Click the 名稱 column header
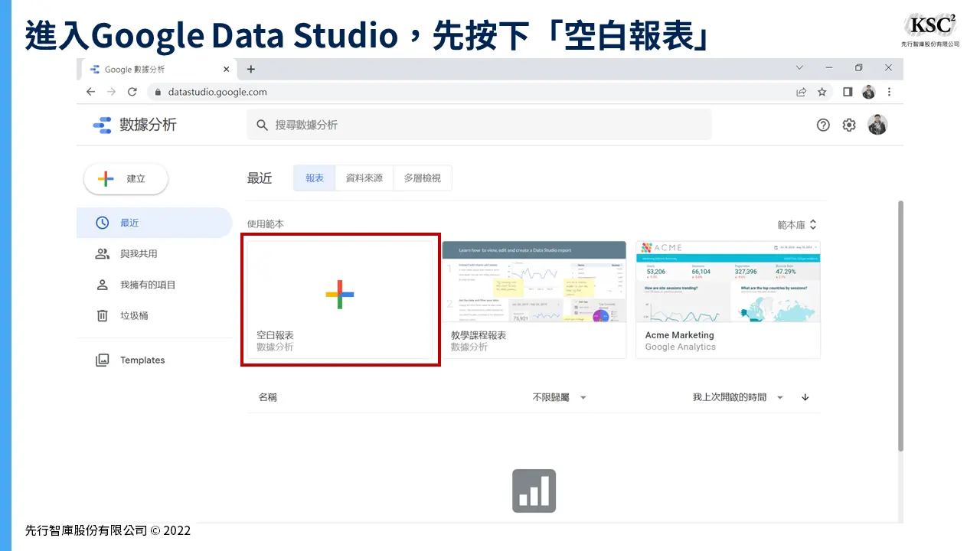 [268, 397]
